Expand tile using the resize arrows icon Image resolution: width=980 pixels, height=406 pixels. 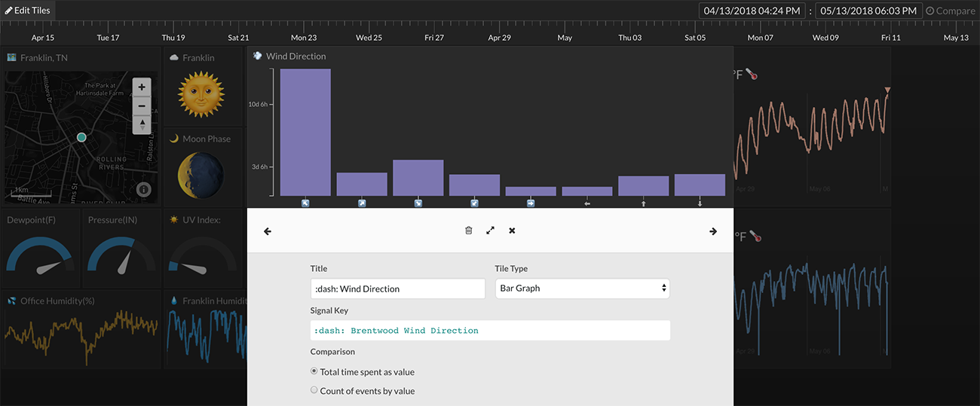(x=490, y=230)
